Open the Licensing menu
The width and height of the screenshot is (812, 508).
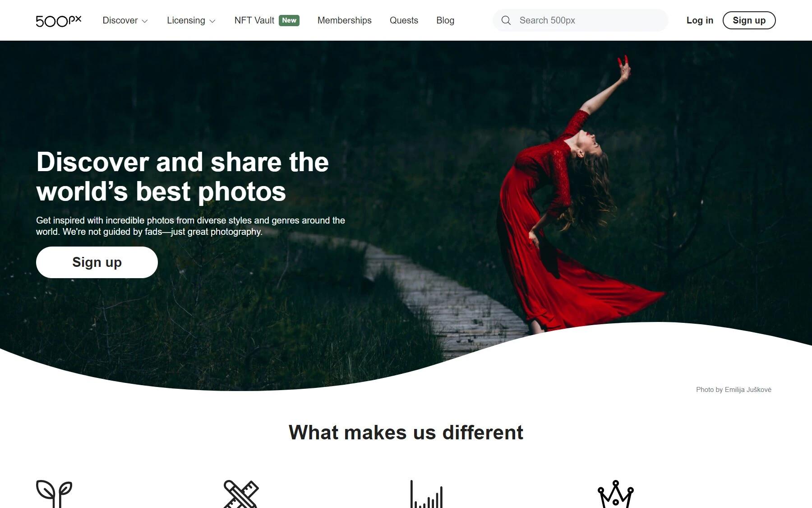click(191, 20)
